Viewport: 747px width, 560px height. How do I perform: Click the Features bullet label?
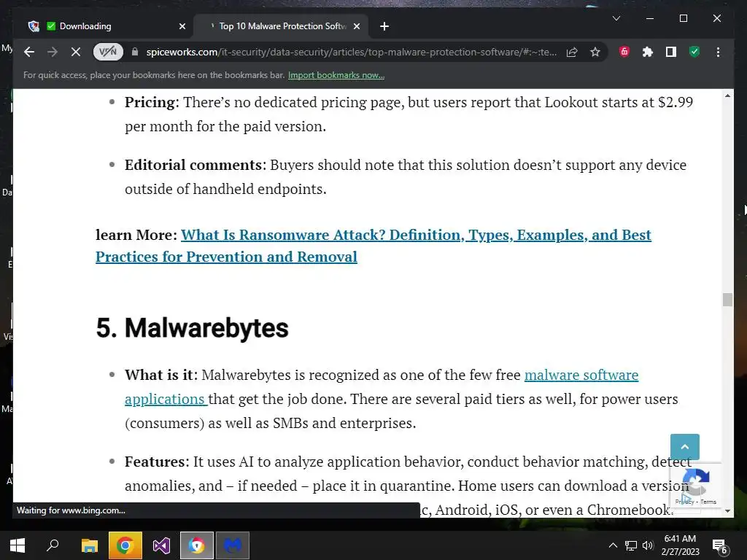tap(156, 462)
